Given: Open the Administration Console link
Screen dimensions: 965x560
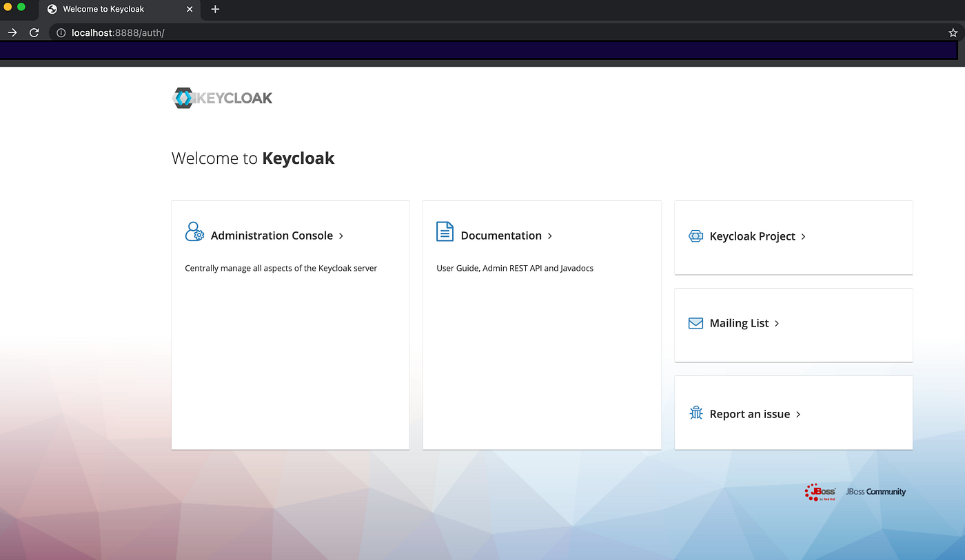Looking at the screenshot, I should 272,236.
